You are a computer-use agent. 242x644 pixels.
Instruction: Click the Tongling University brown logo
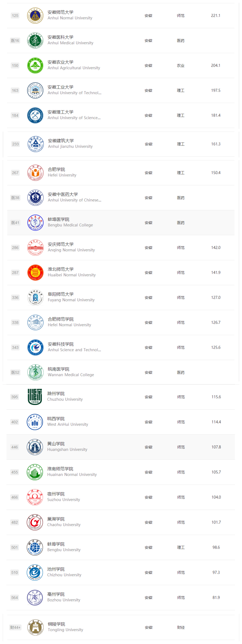(35, 627)
